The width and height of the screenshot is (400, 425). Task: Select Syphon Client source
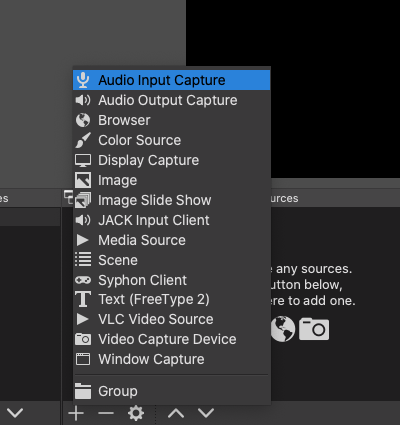coord(172,280)
